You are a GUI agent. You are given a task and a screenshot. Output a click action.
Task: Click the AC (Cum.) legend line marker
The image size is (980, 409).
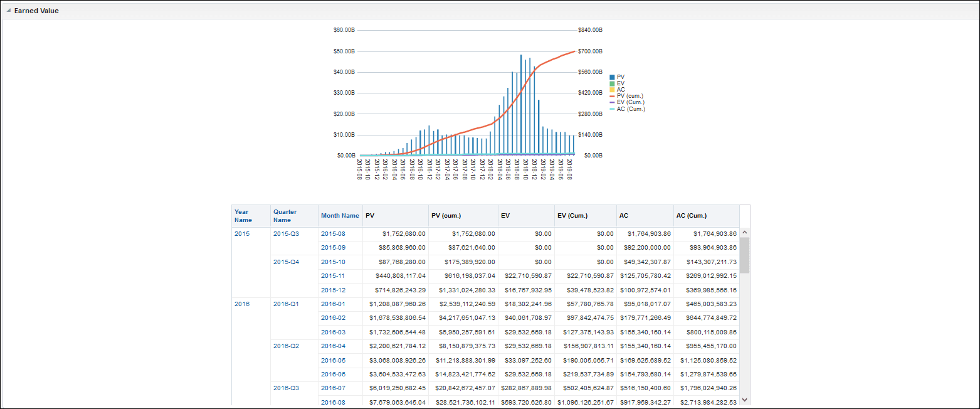coord(612,109)
